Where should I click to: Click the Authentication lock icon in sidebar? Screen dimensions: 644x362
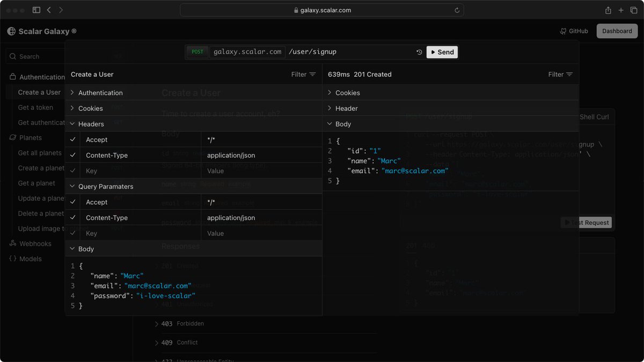pyautogui.click(x=13, y=77)
